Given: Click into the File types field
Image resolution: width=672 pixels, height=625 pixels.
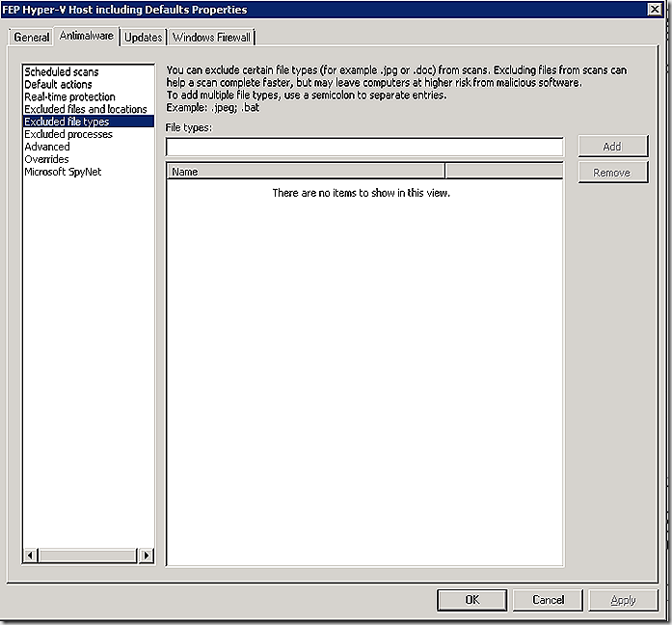Looking at the screenshot, I should [x=364, y=147].
